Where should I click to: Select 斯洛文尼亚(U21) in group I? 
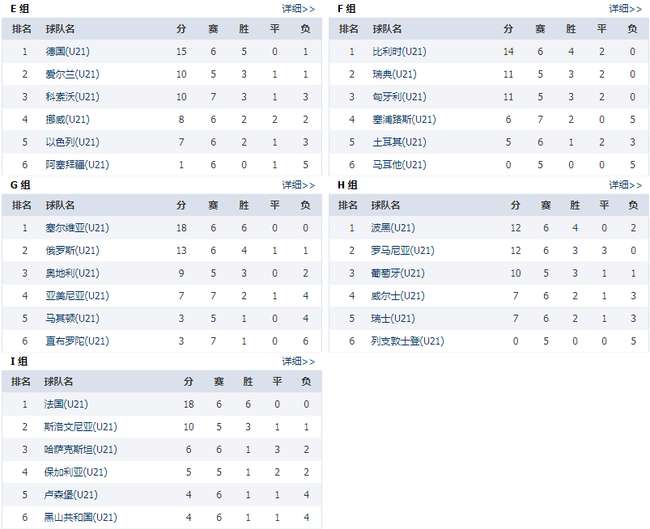click(80, 427)
